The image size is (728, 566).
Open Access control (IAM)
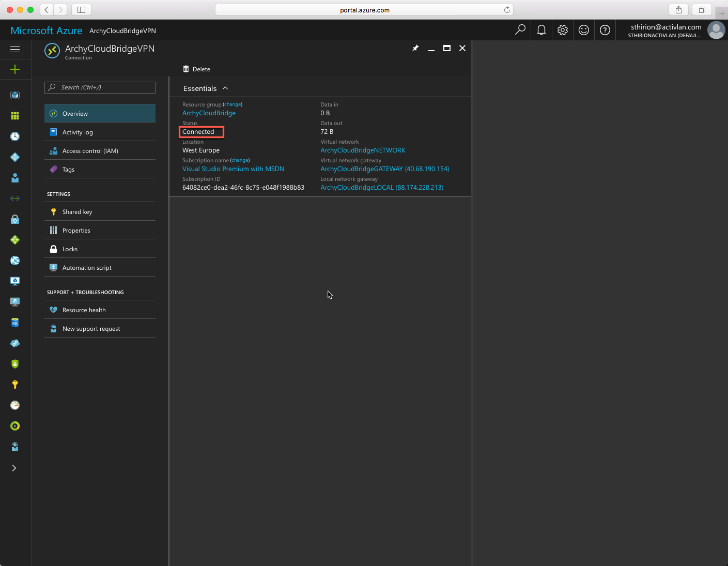100,150
